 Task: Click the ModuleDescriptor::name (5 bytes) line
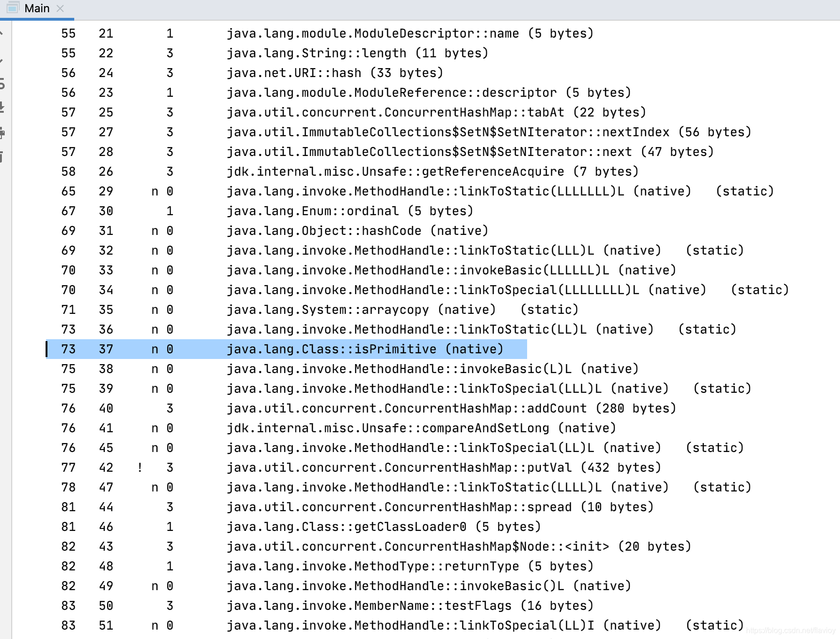(410, 33)
